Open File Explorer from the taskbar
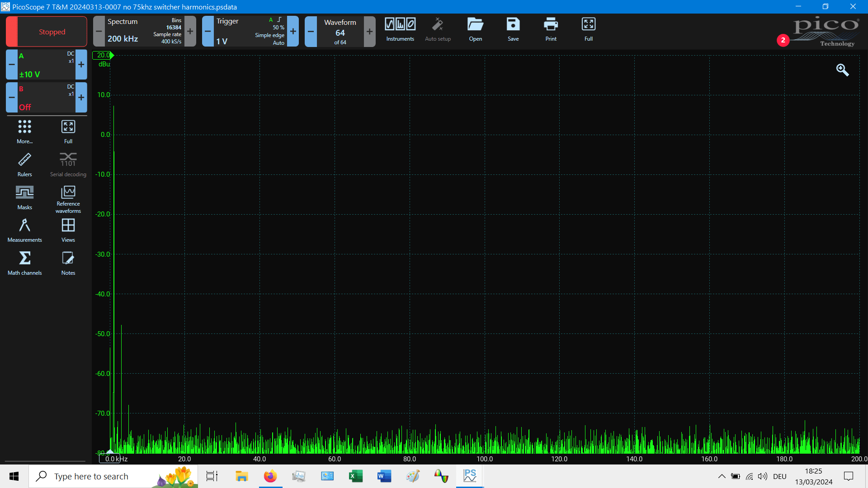Screen dimensions: 868x488 [241, 476]
